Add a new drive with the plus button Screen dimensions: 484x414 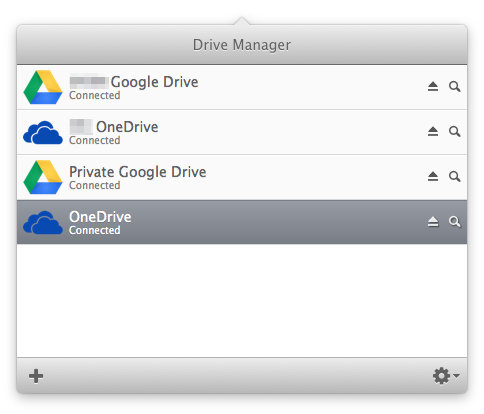coord(36,376)
